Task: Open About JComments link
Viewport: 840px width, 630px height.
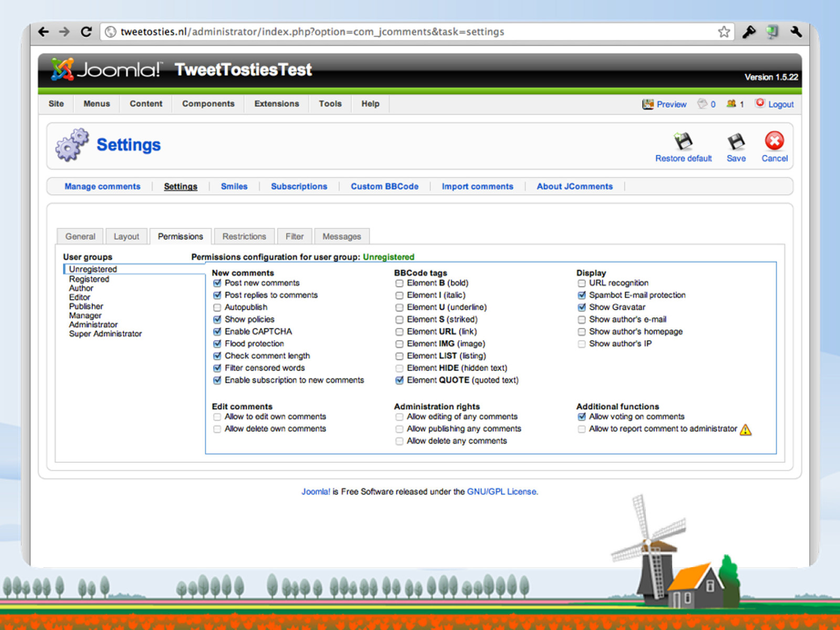Action: (575, 186)
